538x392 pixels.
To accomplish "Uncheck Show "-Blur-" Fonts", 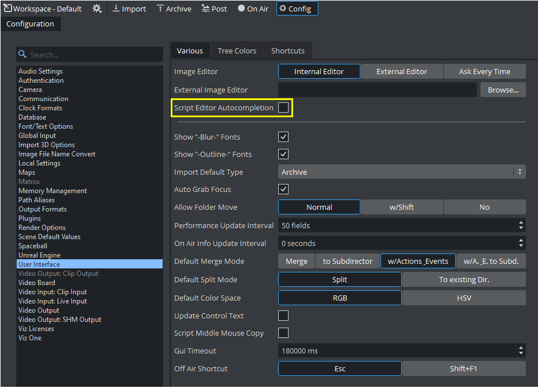I will point(283,137).
